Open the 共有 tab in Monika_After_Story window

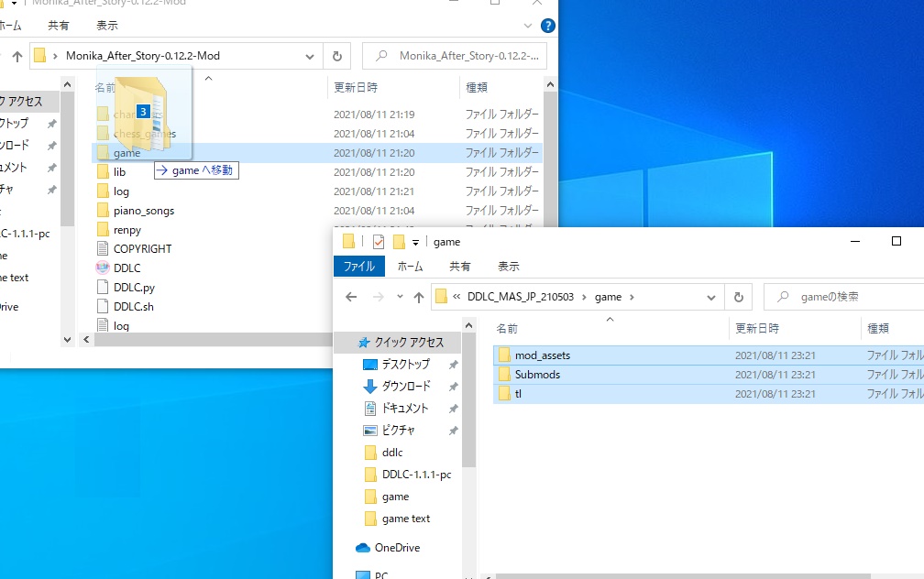tap(59, 26)
